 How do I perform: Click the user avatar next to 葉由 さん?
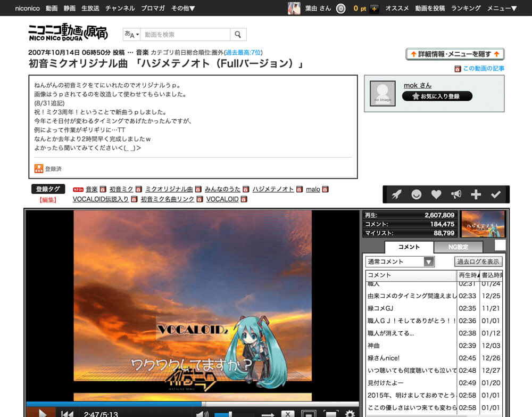pyautogui.click(x=294, y=8)
